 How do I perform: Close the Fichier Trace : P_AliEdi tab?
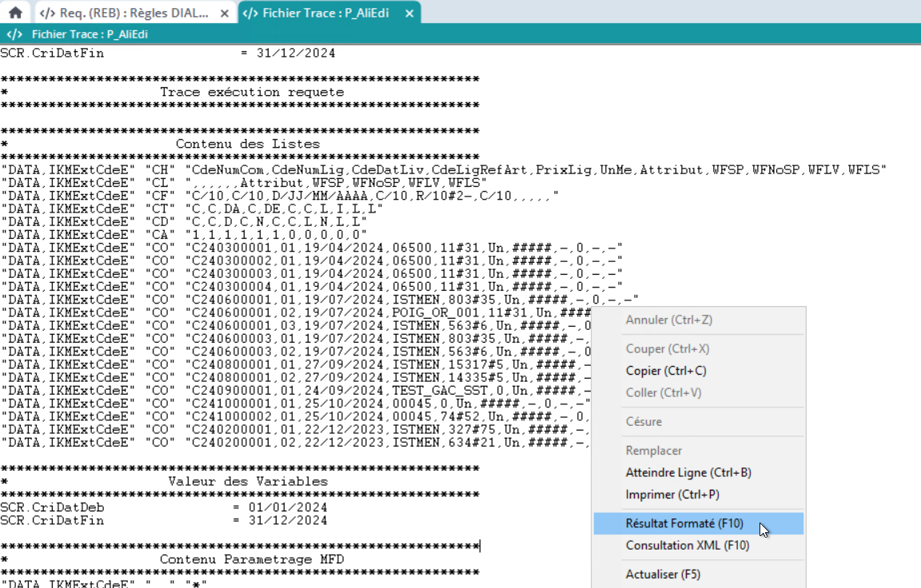409,14
